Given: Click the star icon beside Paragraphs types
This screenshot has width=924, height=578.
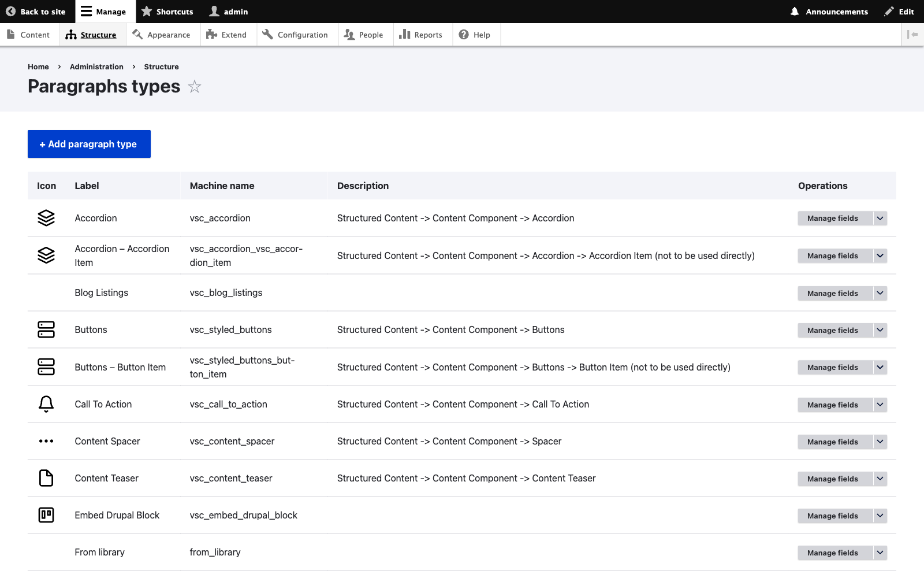Looking at the screenshot, I should click(x=195, y=87).
